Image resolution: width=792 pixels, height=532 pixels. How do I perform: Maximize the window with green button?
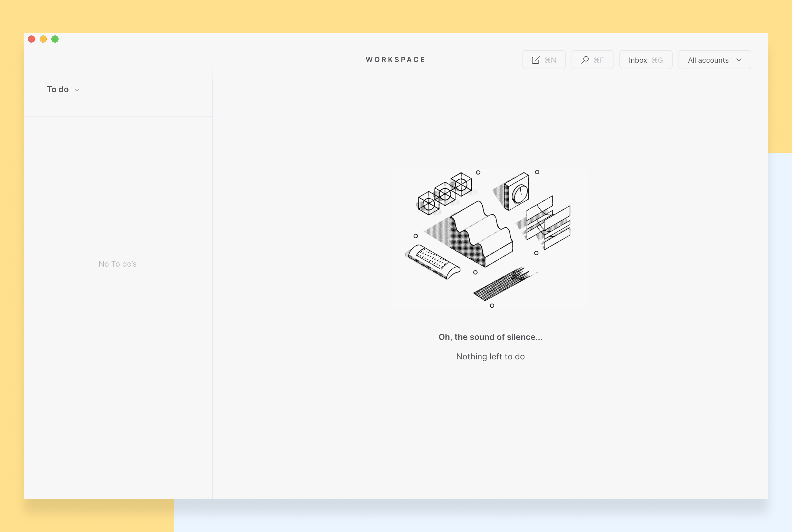coord(55,39)
